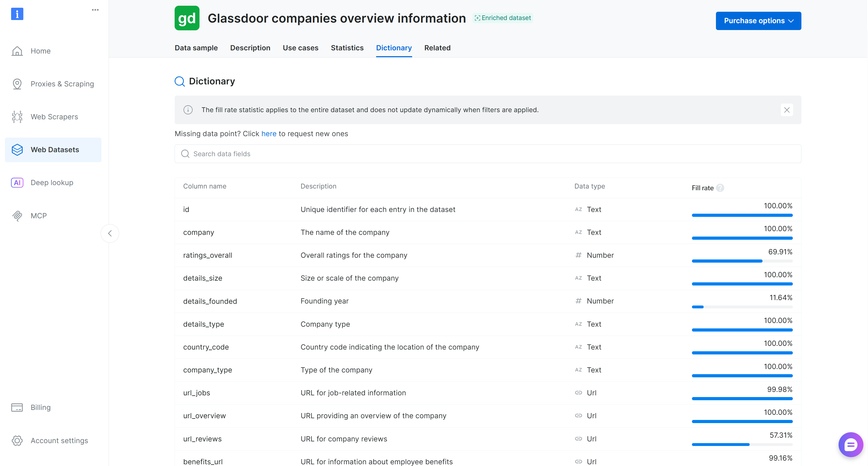Click 'Type of the company' description

336,370
